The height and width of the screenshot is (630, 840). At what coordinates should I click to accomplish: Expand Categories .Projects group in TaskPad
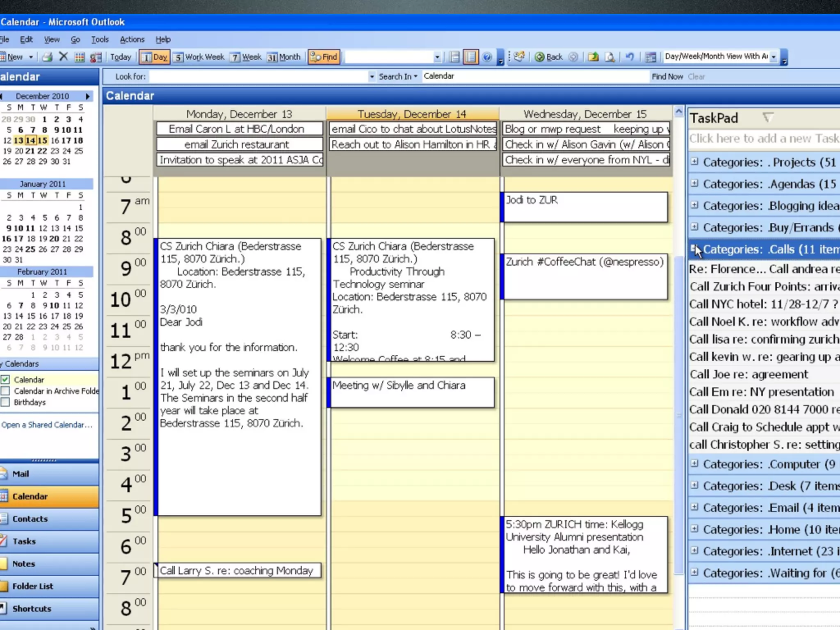click(x=694, y=161)
